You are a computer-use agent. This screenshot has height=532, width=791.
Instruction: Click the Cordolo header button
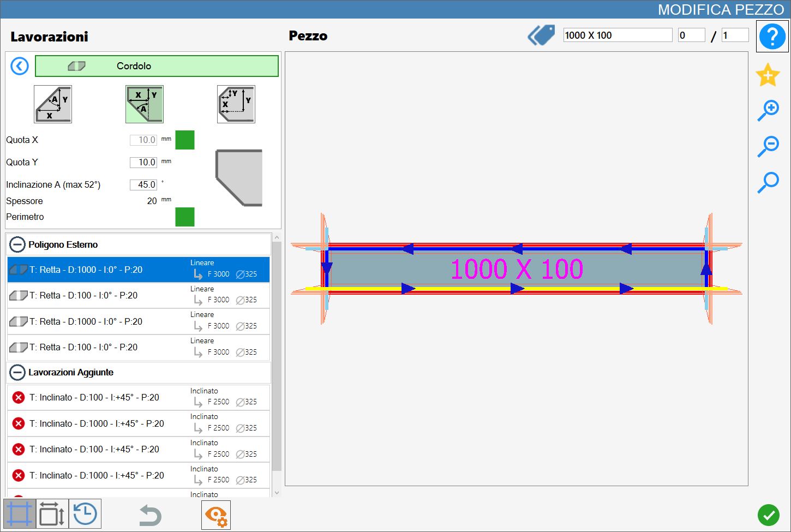point(157,66)
